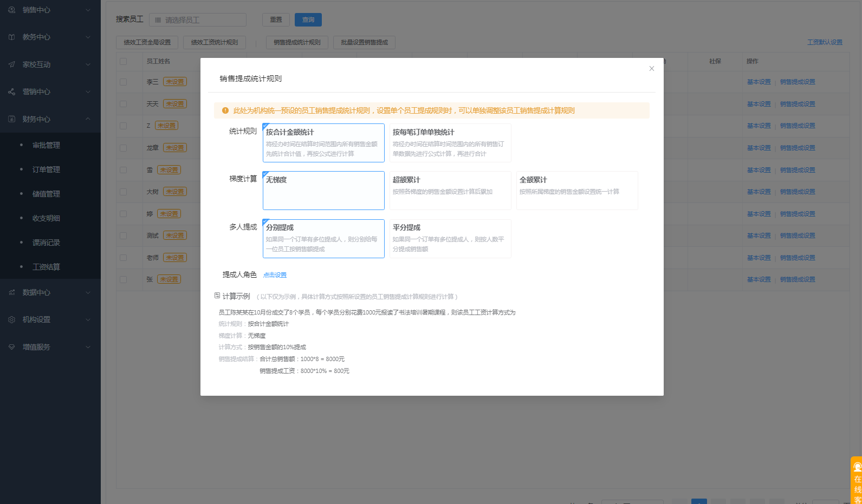Click 销售中心 sidebar icon

click(x=12, y=10)
